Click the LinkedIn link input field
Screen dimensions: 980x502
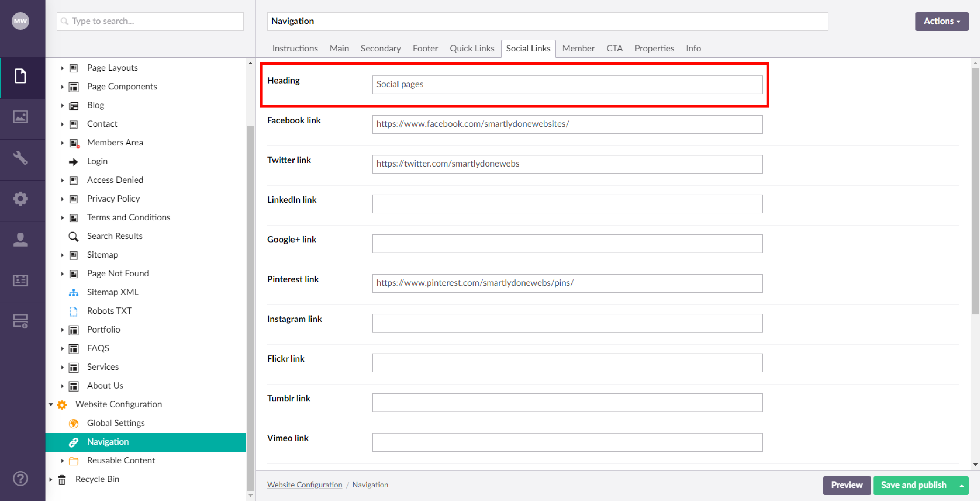pyautogui.click(x=567, y=204)
